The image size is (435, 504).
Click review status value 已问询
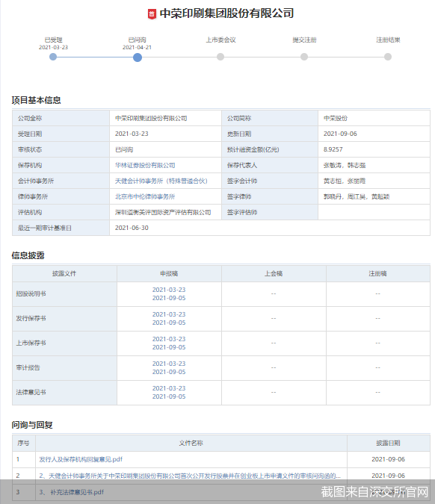tap(124, 149)
